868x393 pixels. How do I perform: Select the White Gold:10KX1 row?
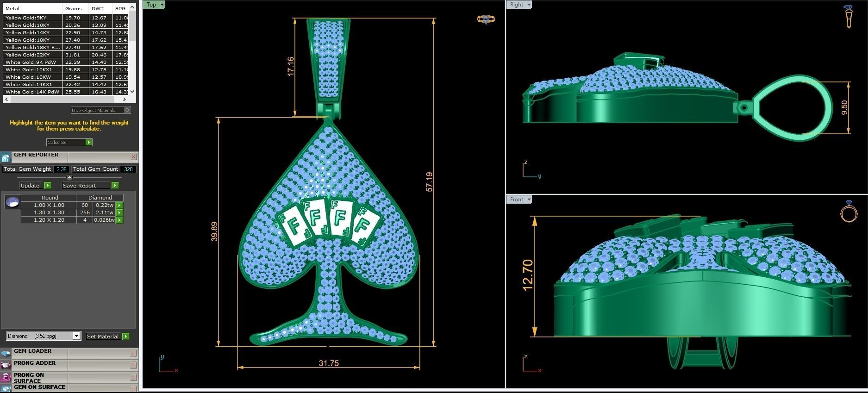(x=66, y=69)
